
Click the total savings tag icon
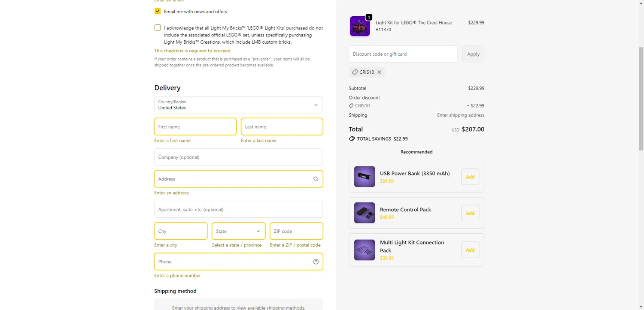tap(352, 139)
